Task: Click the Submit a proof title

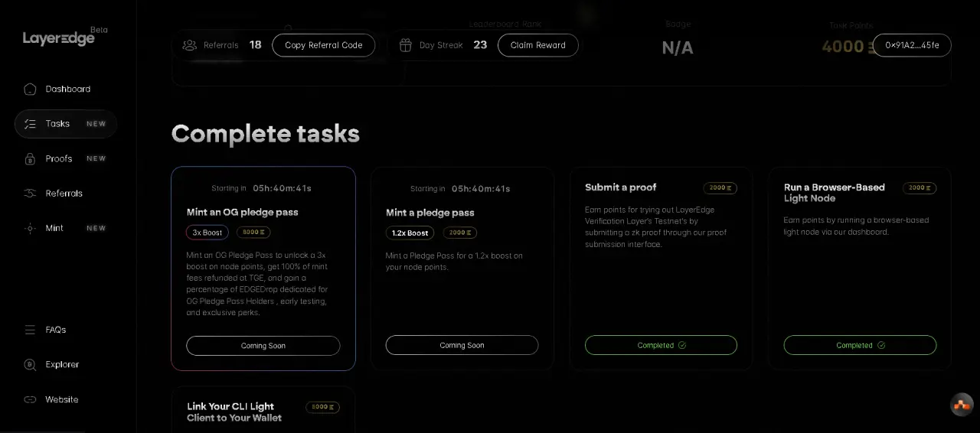Action: point(621,187)
